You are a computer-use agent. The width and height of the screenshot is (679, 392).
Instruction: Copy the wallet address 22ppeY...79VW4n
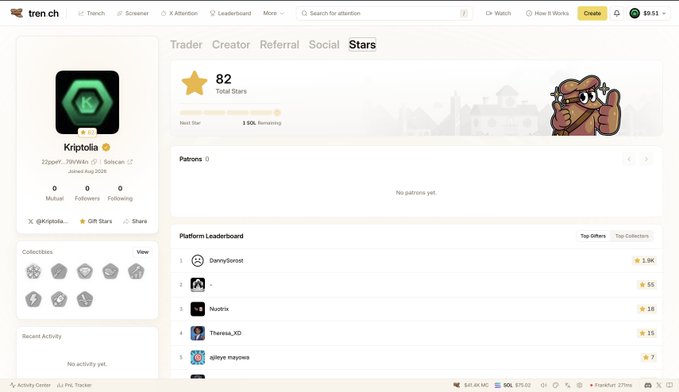click(94, 162)
